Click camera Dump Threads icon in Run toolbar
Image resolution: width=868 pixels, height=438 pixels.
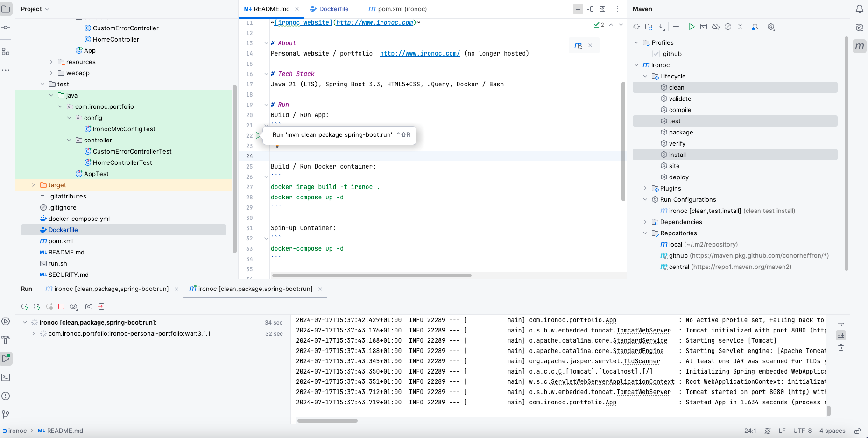tap(89, 306)
